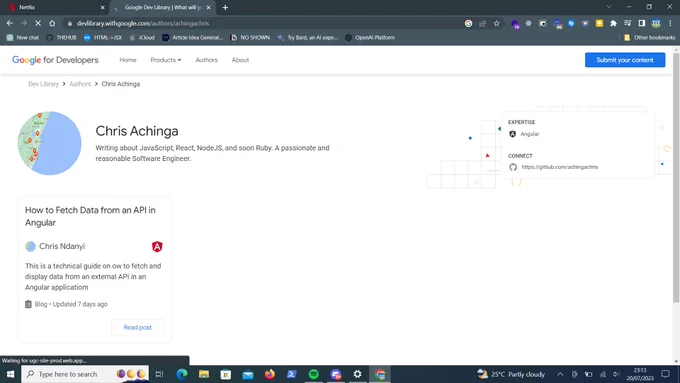
Task: Open Task View on the taskbar
Action: tap(159, 374)
